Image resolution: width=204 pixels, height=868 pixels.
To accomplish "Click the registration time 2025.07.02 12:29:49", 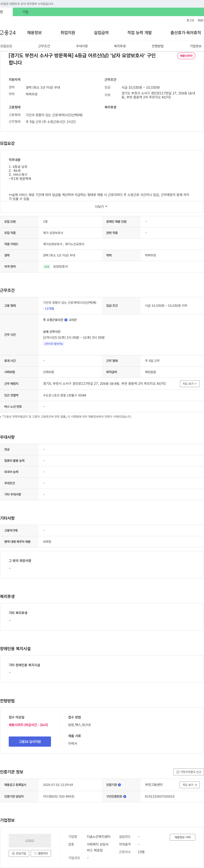I will tap(58, 785).
